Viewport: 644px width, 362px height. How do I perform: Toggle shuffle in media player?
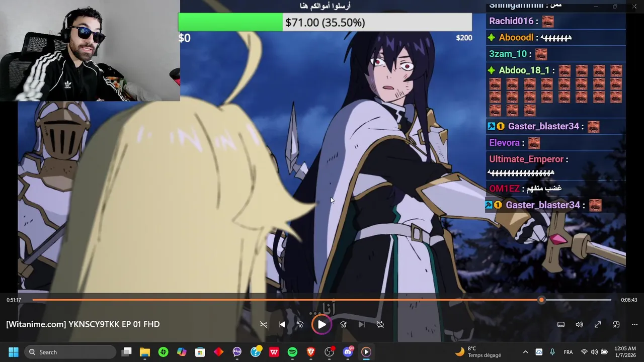pos(264,325)
